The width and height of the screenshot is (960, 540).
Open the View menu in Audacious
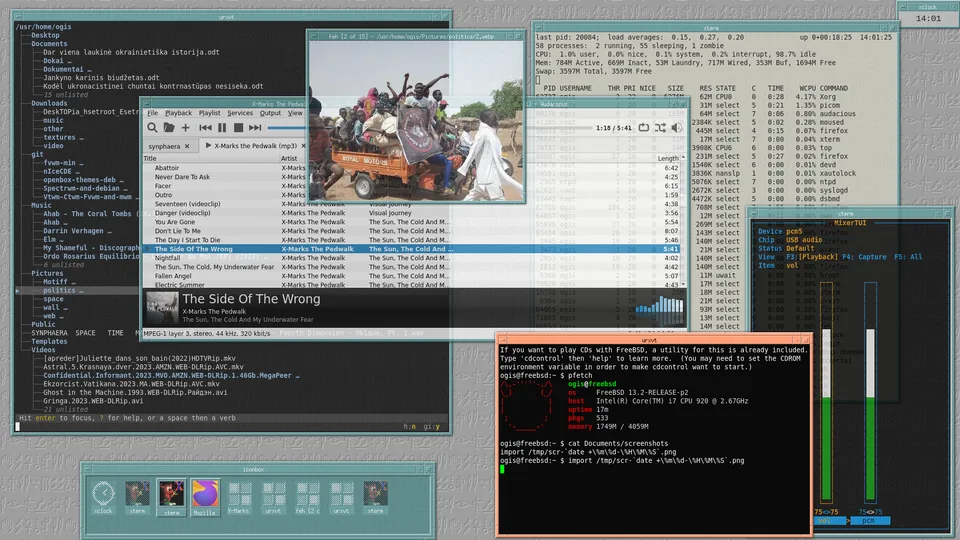295,113
